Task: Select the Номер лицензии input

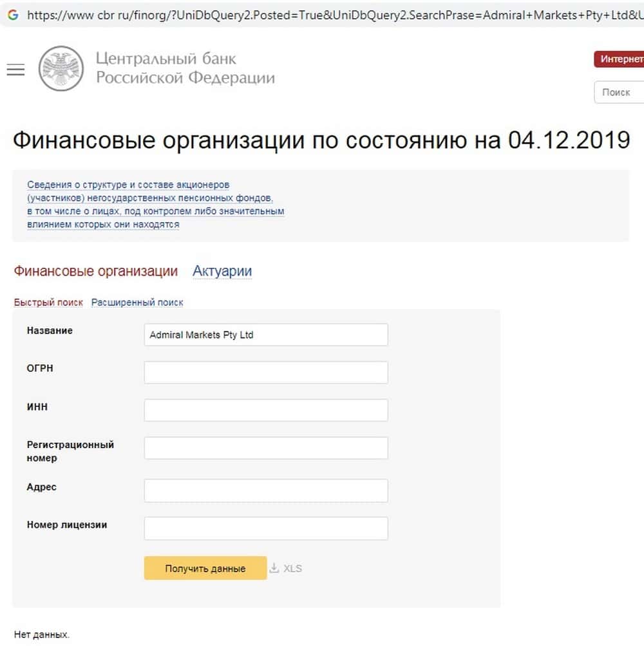Action: [266, 529]
